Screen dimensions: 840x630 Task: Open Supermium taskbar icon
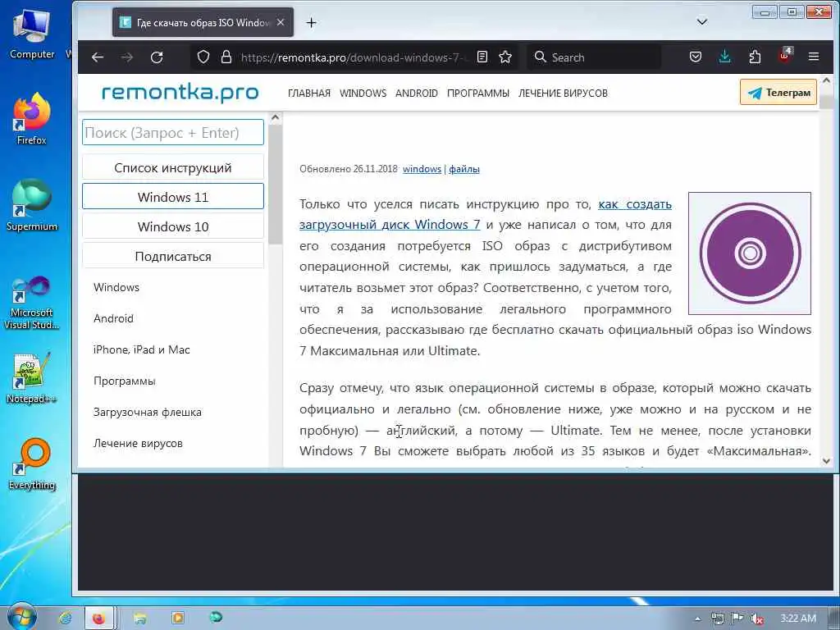coord(216,617)
